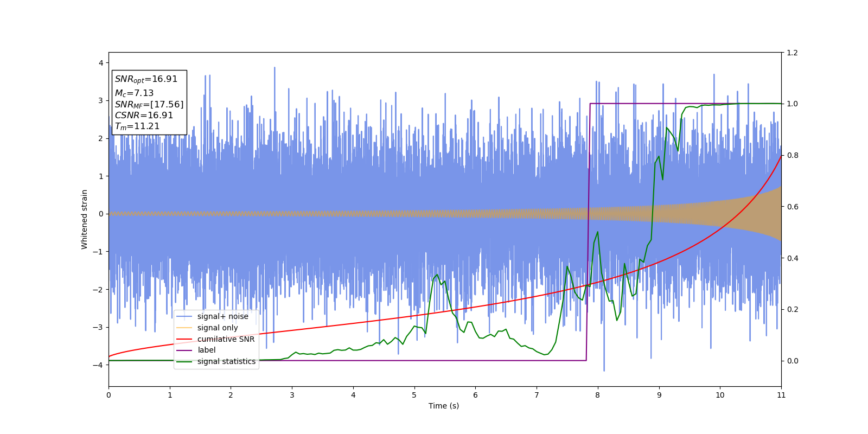The image size is (868, 434).
Task: Select the CSNR=16.91 annotation text
Action: coord(144,116)
